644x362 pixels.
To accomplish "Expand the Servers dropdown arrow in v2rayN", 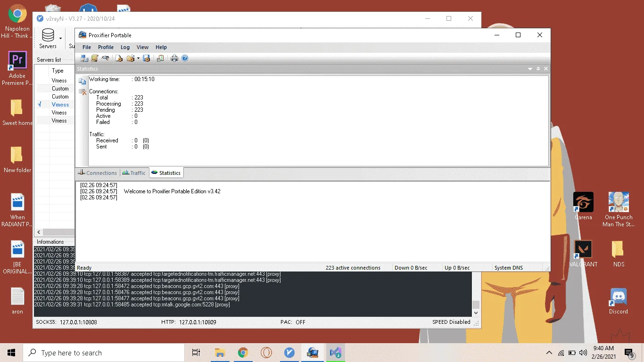I will 60,38.
